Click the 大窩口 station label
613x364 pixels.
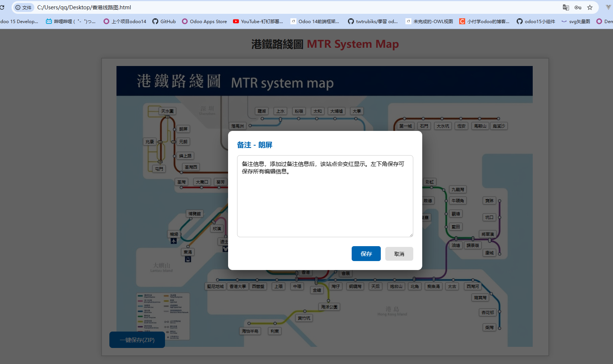(x=202, y=182)
